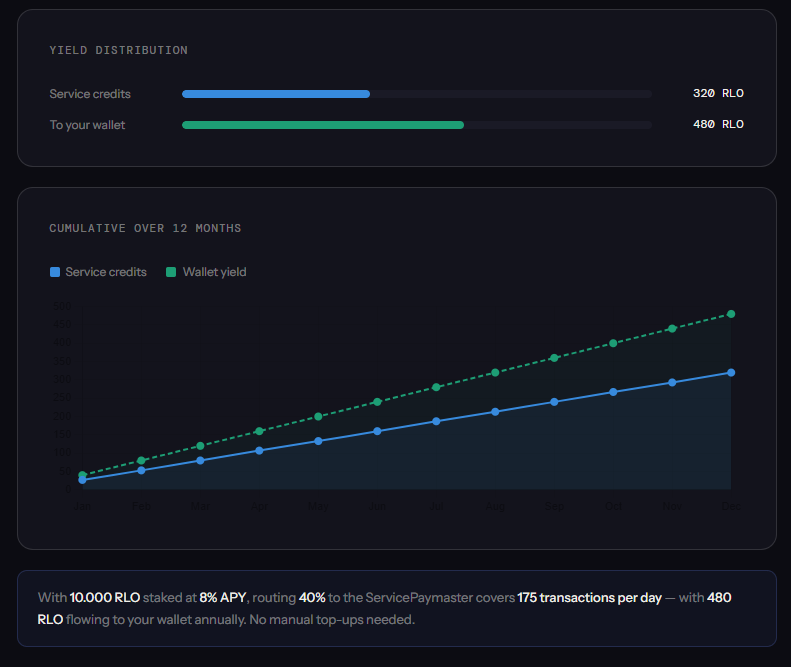This screenshot has height=667, width=791.
Task: Click the ServicePaymaster text in summary
Action: pyautogui.click(x=419, y=597)
